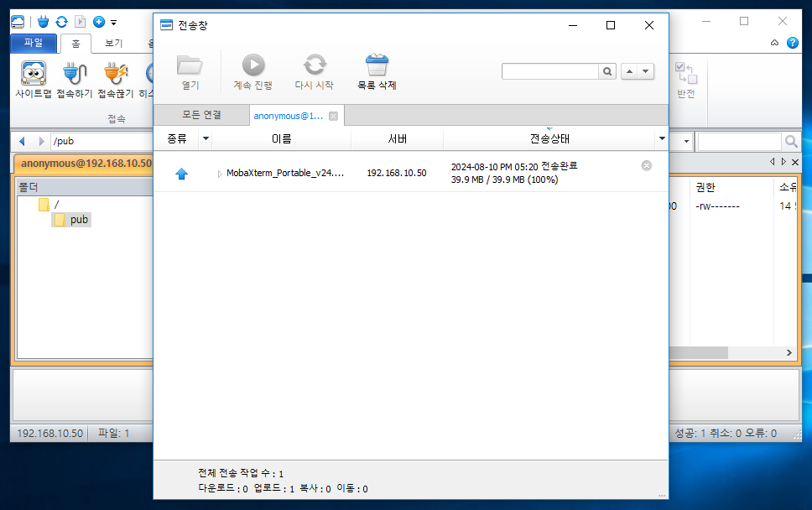Click the 사이트맵 icon in ribbon
Image resolution: width=812 pixels, height=510 pixels.
click(x=34, y=74)
